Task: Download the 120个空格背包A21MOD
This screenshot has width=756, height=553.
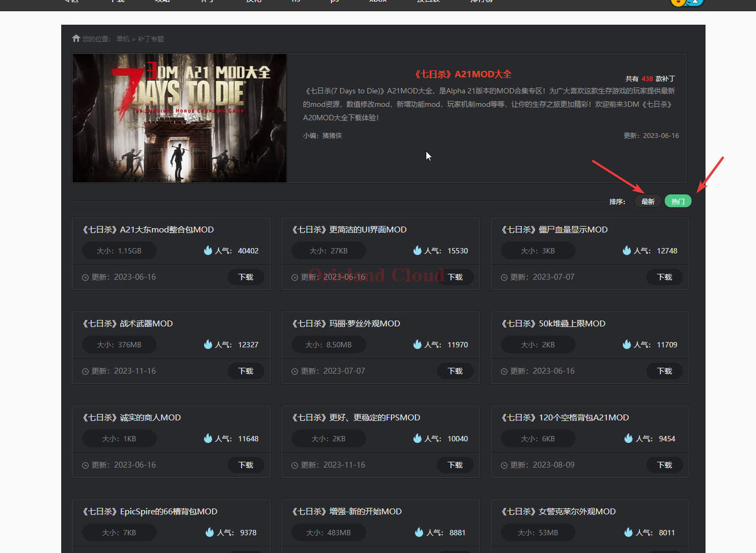Action: coord(665,465)
